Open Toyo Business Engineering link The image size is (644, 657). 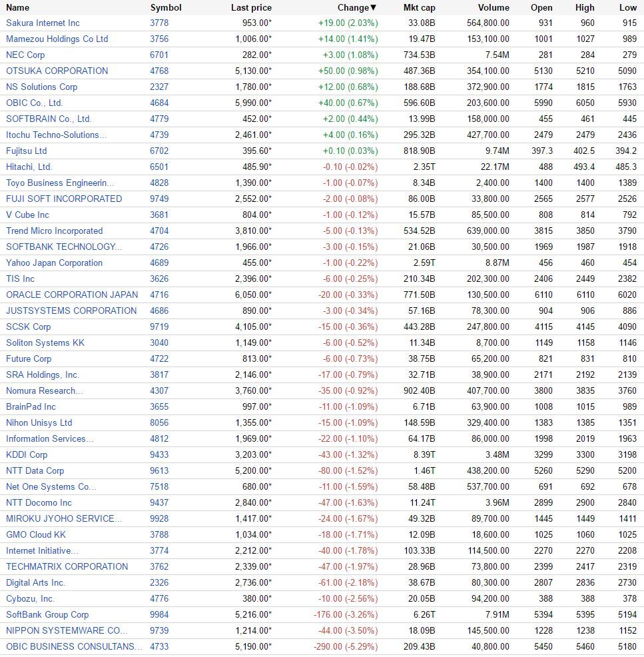coord(60,183)
